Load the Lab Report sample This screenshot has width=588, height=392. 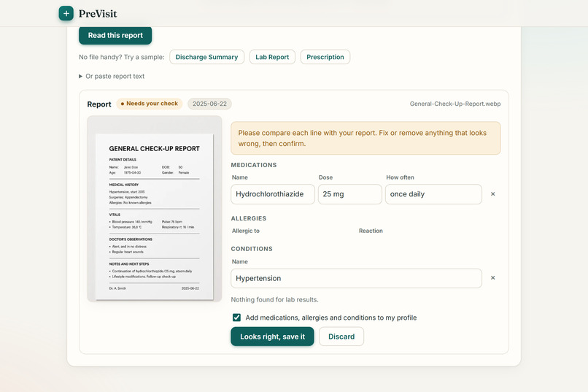(272, 57)
